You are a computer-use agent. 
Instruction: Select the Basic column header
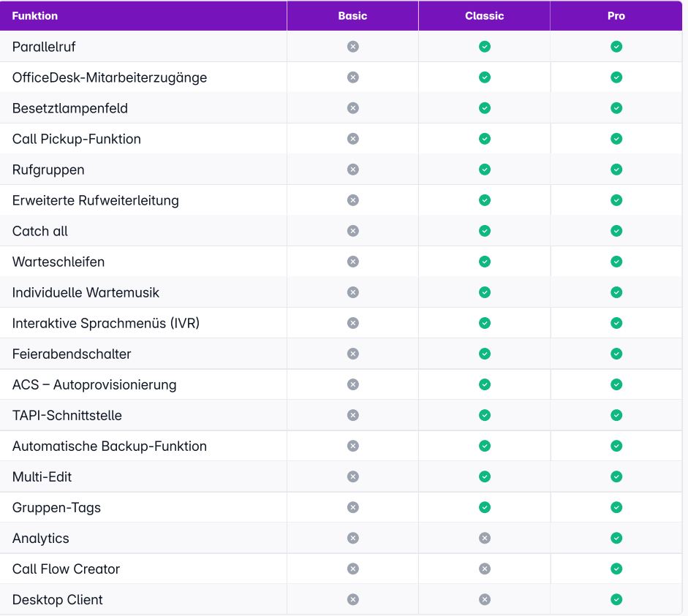coord(352,15)
